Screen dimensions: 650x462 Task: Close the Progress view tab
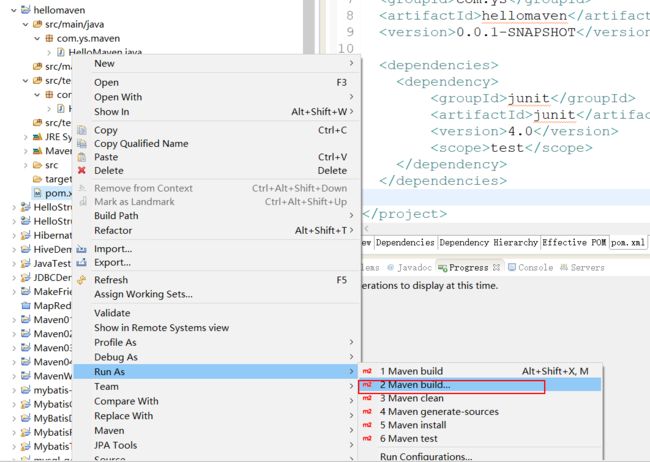click(496, 267)
